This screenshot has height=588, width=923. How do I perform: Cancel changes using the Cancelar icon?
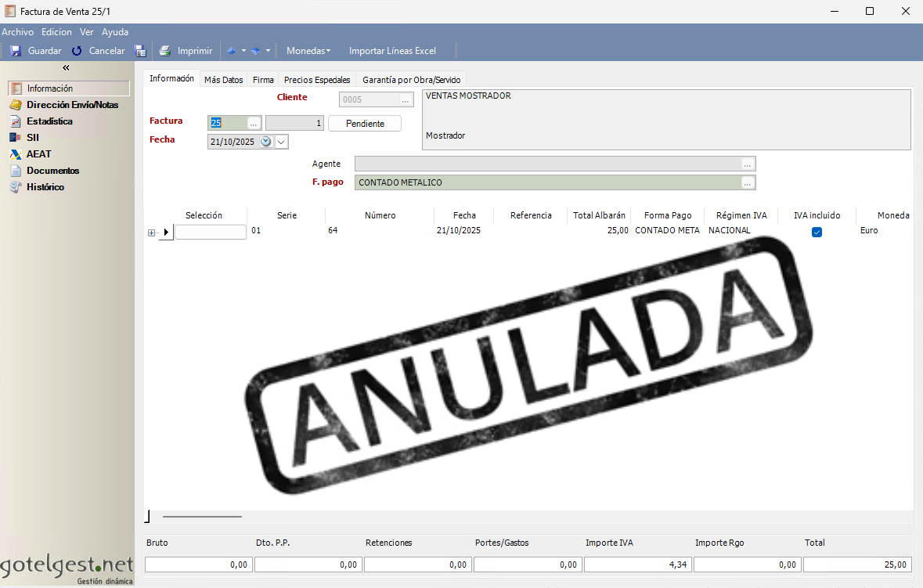(77, 50)
